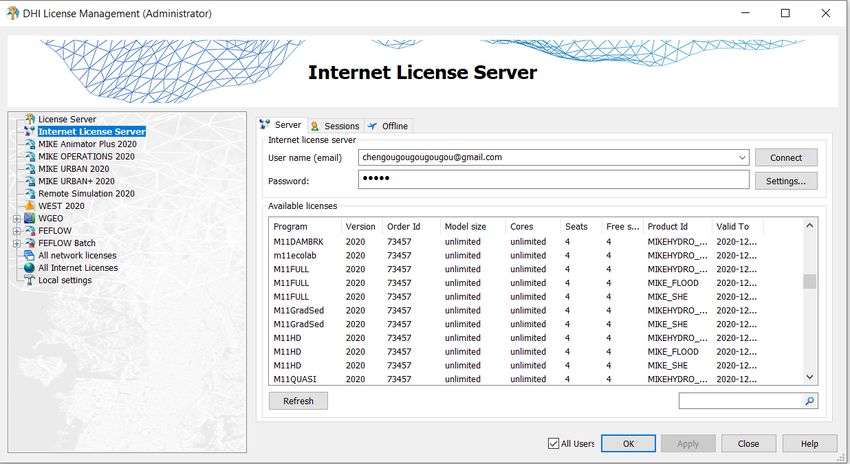
Task: Click the license list scrollbar thumb
Action: coord(809,281)
